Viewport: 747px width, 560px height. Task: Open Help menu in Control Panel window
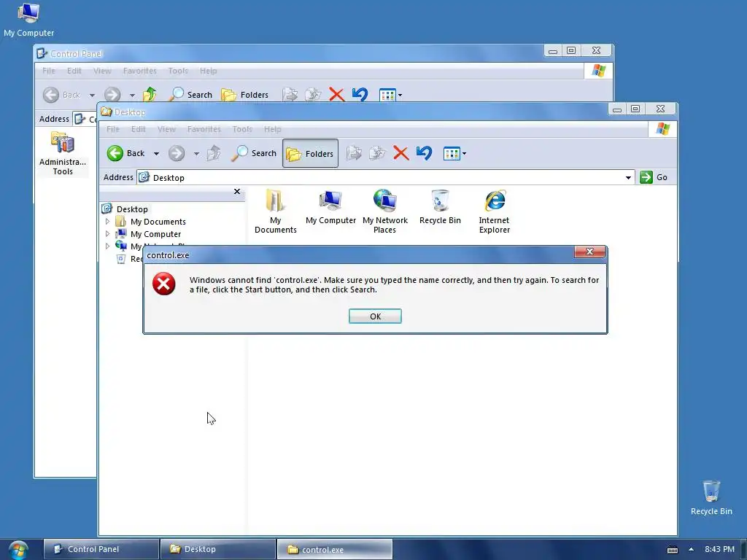208,71
